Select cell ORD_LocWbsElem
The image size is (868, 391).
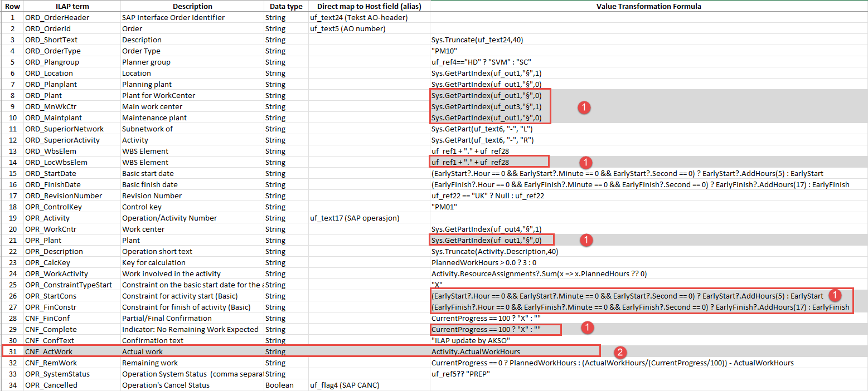(72, 162)
